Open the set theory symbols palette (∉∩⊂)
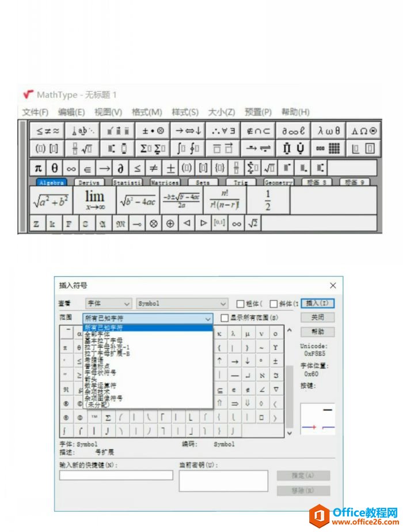 (x=258, y=131)
